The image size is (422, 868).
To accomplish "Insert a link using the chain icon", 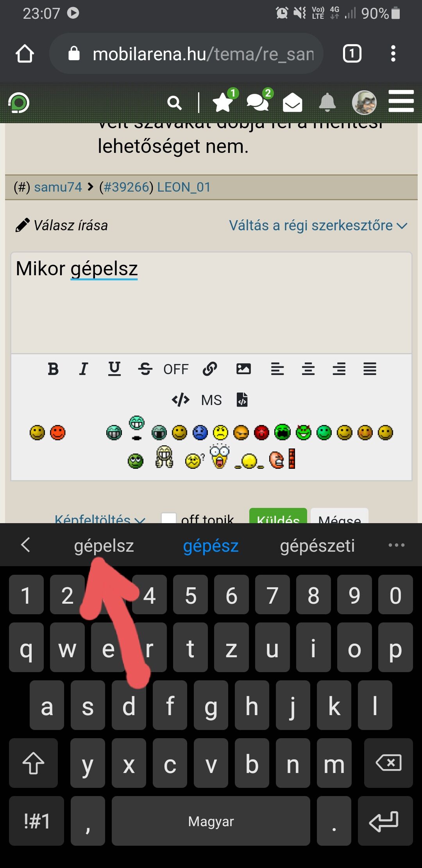I will tap(210, 369).
